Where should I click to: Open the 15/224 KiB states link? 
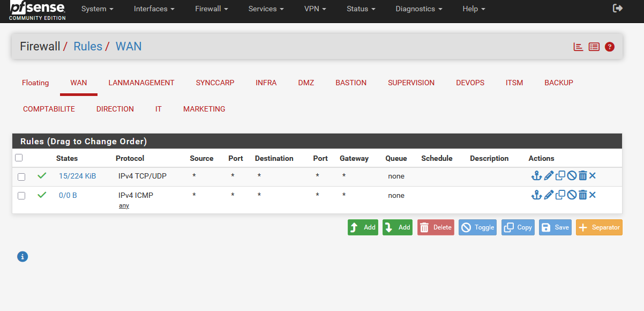click(78, 176)
